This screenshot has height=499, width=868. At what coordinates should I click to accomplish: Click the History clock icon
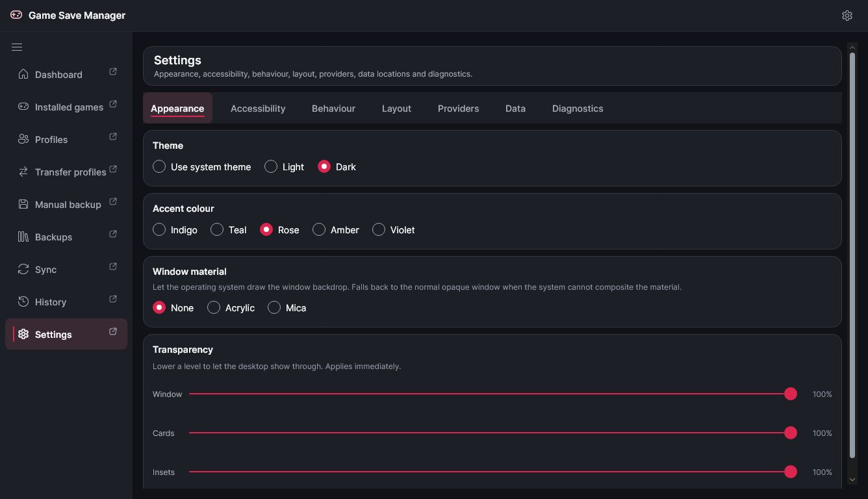(x=23, y=301)
